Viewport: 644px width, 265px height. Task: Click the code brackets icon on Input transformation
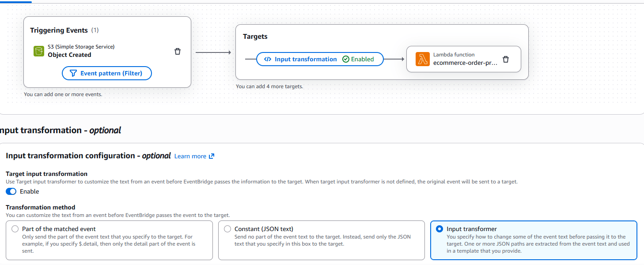click(x=267, y=59)
